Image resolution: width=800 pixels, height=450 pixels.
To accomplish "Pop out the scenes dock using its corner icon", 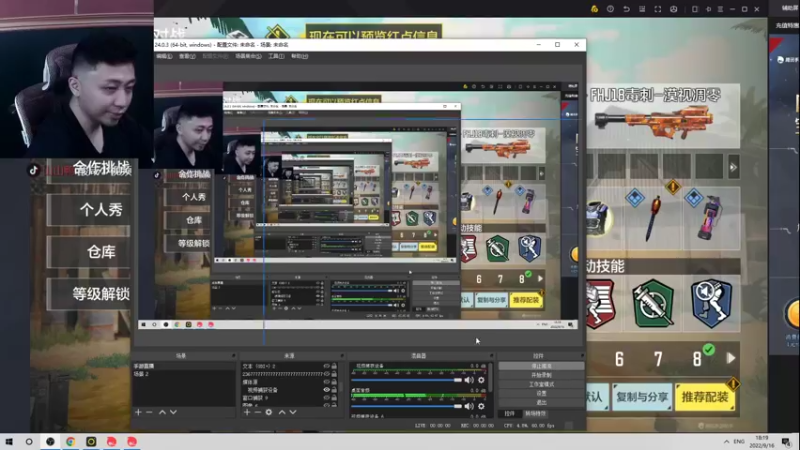I will [x=233, y=356].
